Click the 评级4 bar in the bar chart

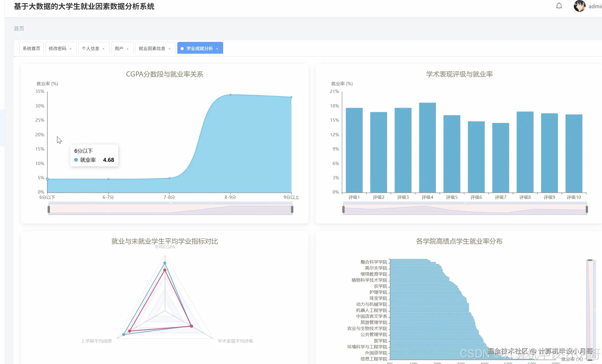[427, 148]
